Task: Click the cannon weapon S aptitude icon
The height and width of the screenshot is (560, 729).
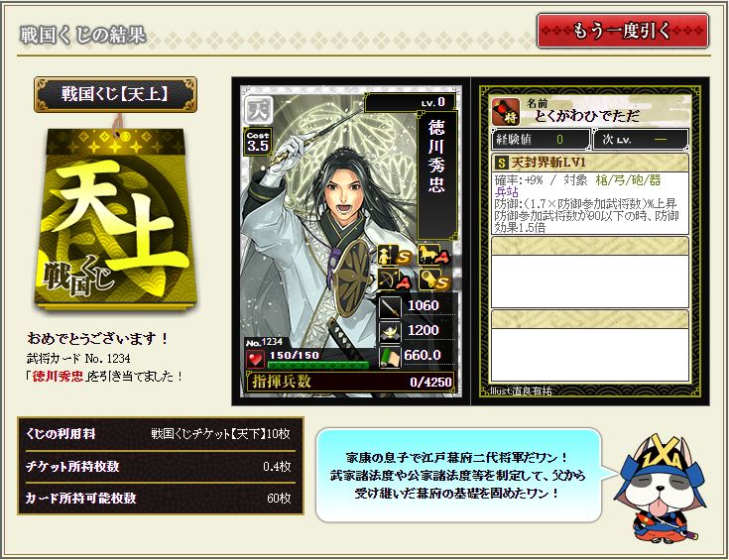Action: (x=433, y=280)
